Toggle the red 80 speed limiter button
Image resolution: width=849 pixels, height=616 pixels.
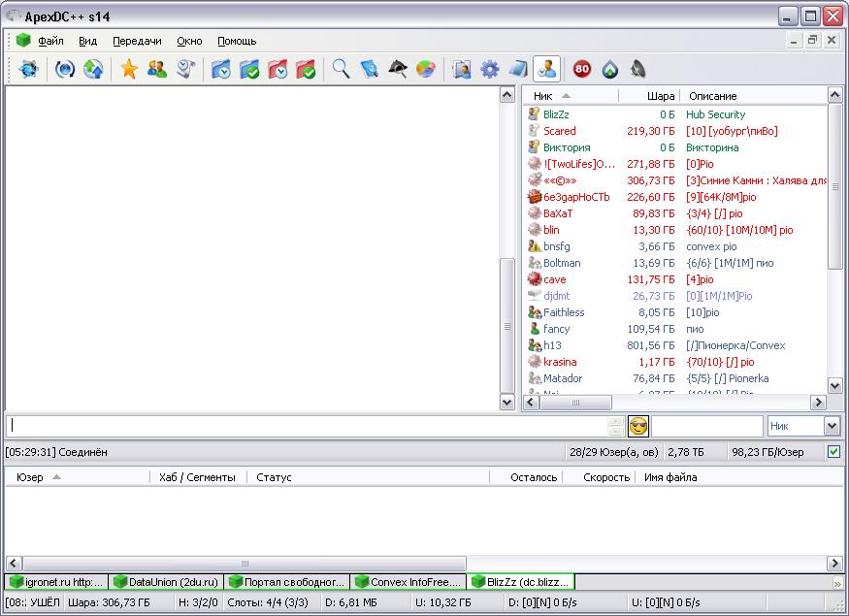(581, 69)
